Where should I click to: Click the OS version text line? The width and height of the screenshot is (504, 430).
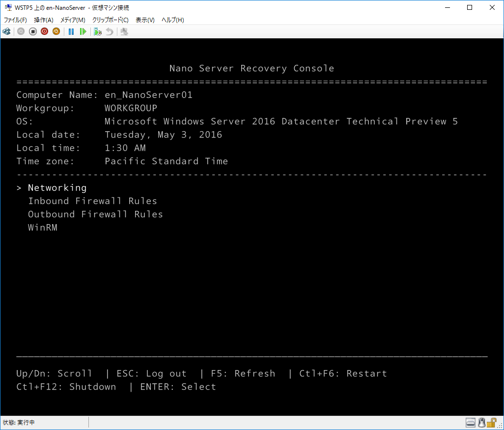point(281,121)
